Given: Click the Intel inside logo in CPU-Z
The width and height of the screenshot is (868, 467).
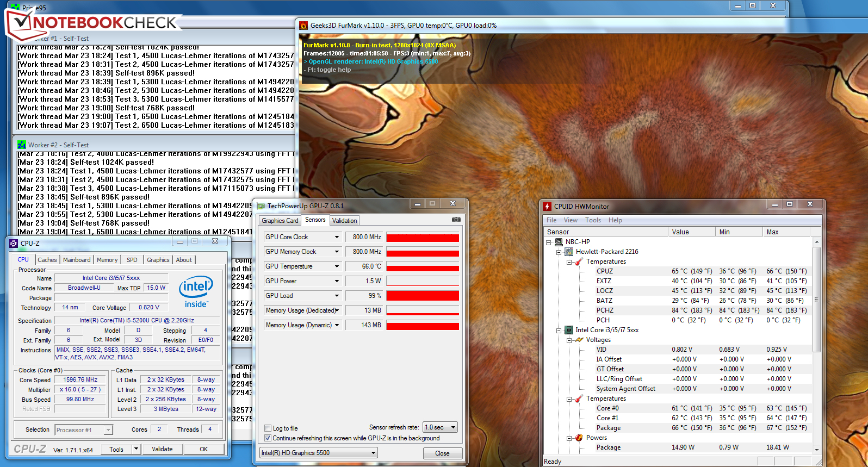Looking at the screenshot, I should click(196, 291).
